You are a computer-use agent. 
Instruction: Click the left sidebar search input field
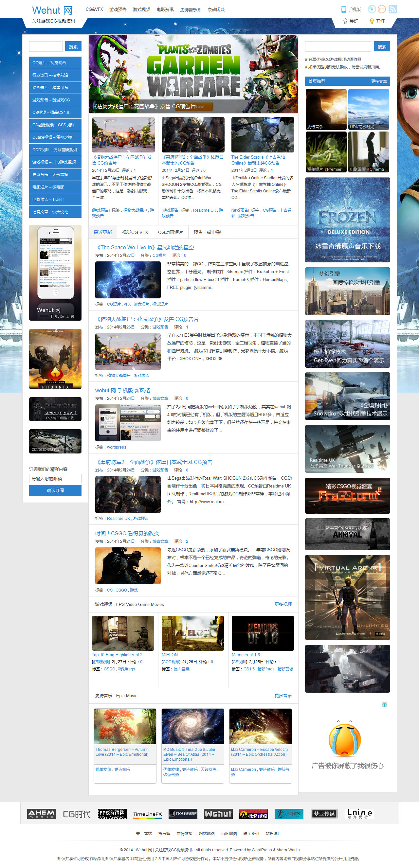pos(46,46)
